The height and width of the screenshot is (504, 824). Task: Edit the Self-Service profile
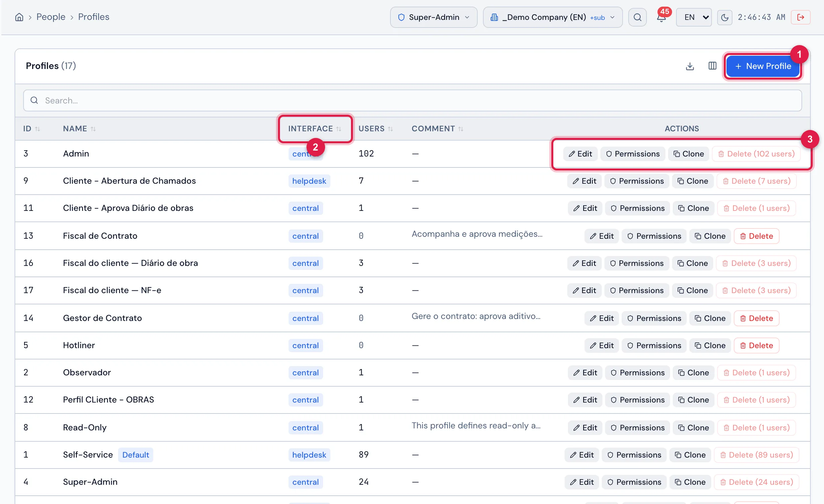582,455
